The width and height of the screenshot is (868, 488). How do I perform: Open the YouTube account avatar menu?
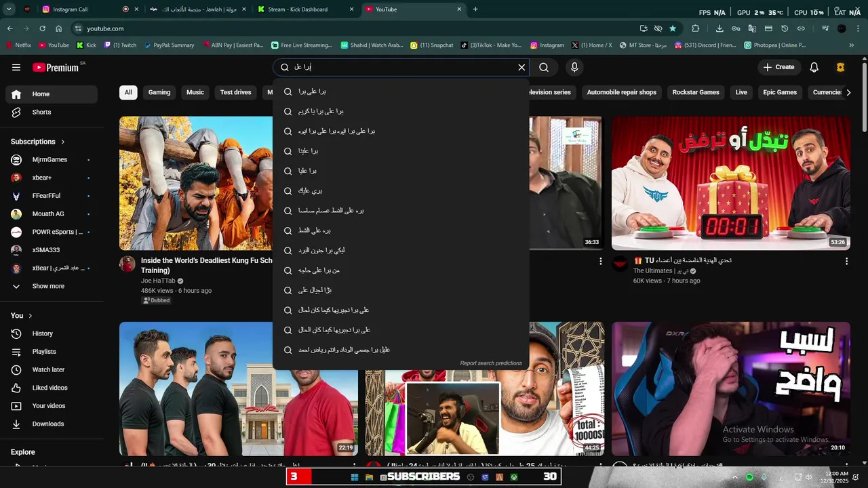click(x=841, y=67)
